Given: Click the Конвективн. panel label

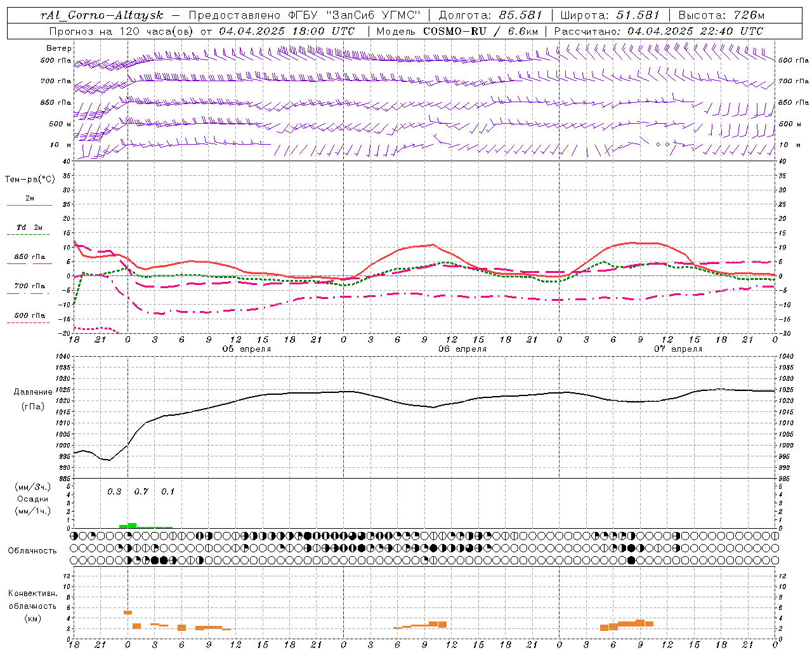Looking at the screenshot, I should tap(32, 594).
